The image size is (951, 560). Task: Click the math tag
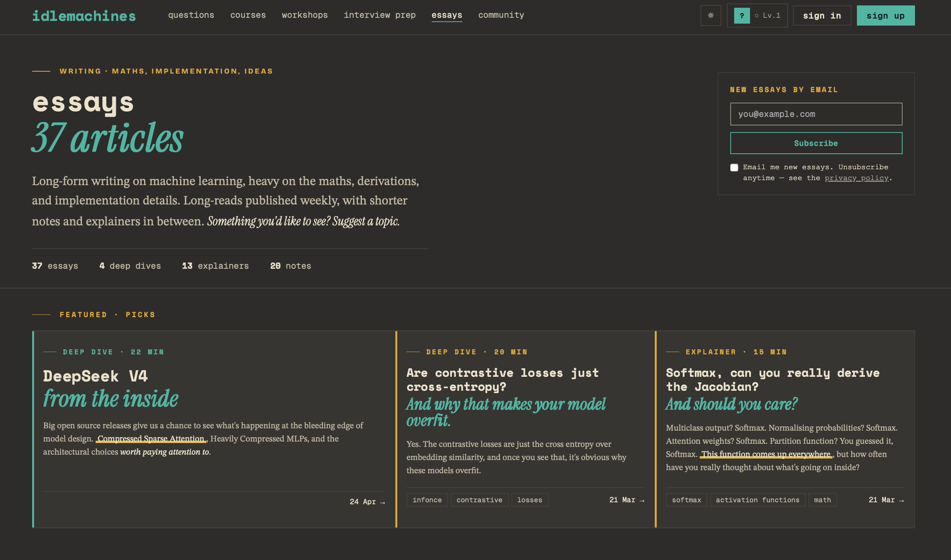tap(822, 500)
